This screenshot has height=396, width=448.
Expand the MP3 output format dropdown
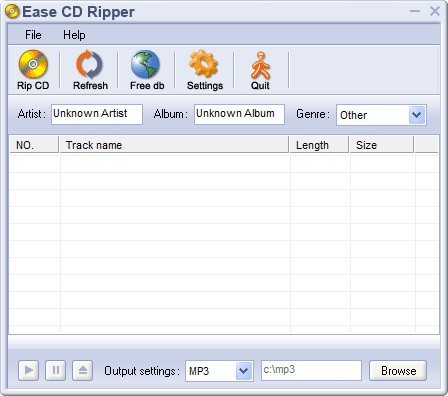pos(244,370)
